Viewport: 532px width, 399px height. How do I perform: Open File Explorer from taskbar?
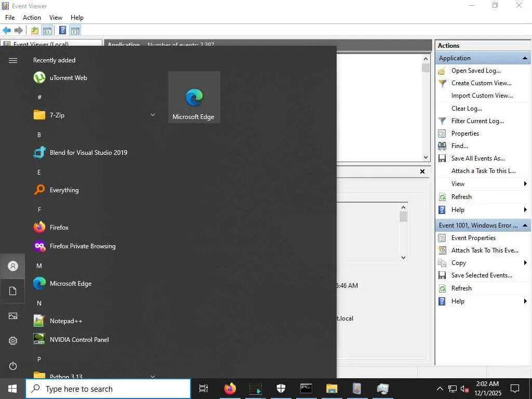pyautogui.click(x=331, y=389)
